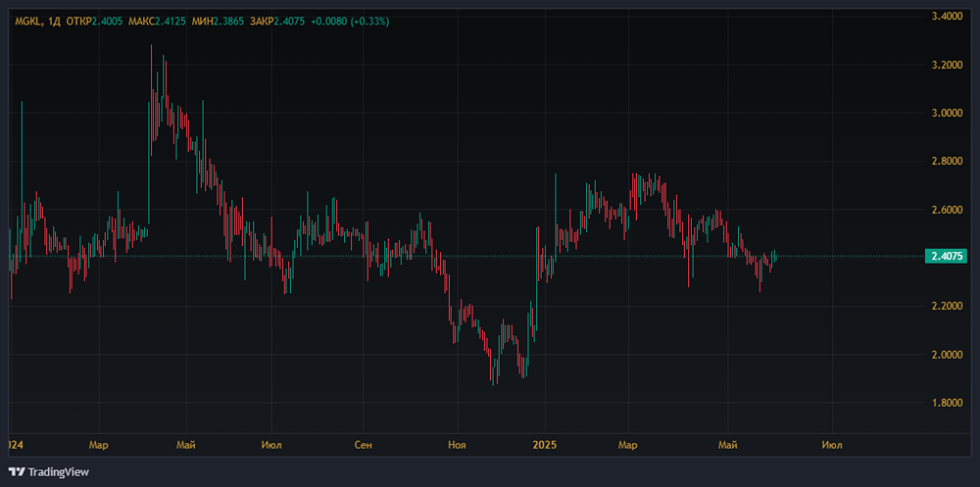Click the 1.8000 price axis label
Screen dimensions: 980x487
[947, 403]
